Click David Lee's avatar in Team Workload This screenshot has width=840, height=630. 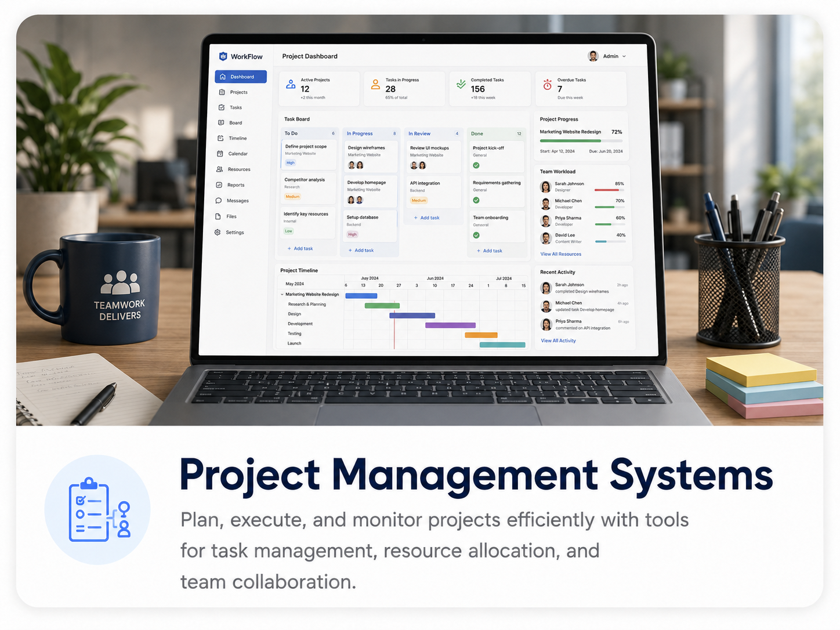pyautogui.click(x=546, y=238)
